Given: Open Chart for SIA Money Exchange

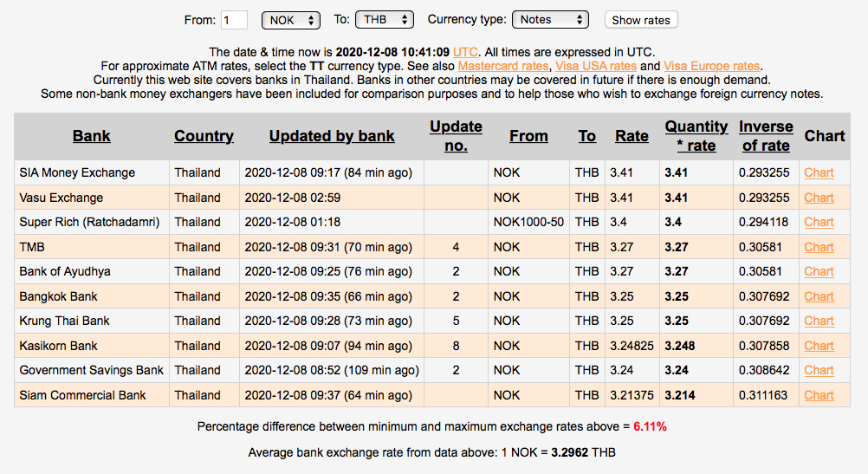Looking at the screenshot, I should (819, 172).
